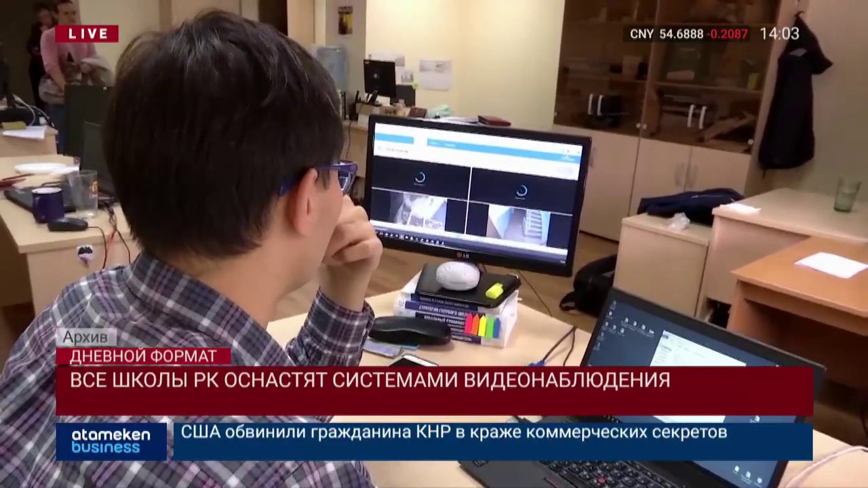Screen dimensions: 868x488
Task: Select the CNY 54.6888 exchange rate ticker
Action: pos(688,34)
